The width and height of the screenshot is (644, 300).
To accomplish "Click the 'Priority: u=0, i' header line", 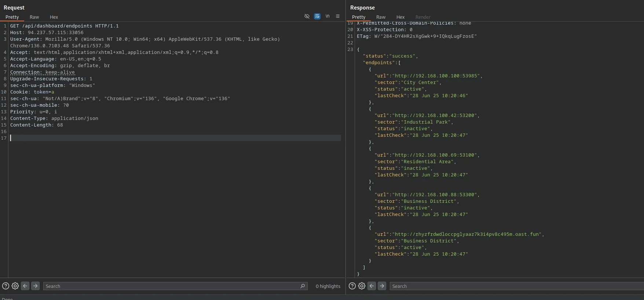I will point(34,112).
